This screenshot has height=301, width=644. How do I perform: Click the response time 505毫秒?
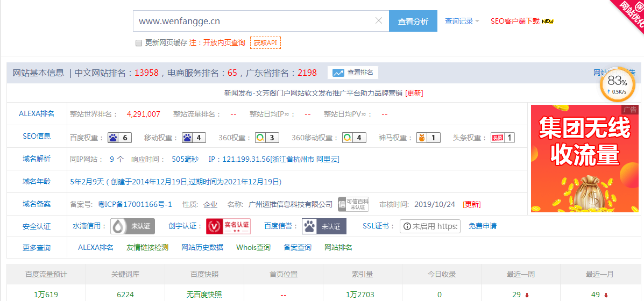click(x=185, y=159)
